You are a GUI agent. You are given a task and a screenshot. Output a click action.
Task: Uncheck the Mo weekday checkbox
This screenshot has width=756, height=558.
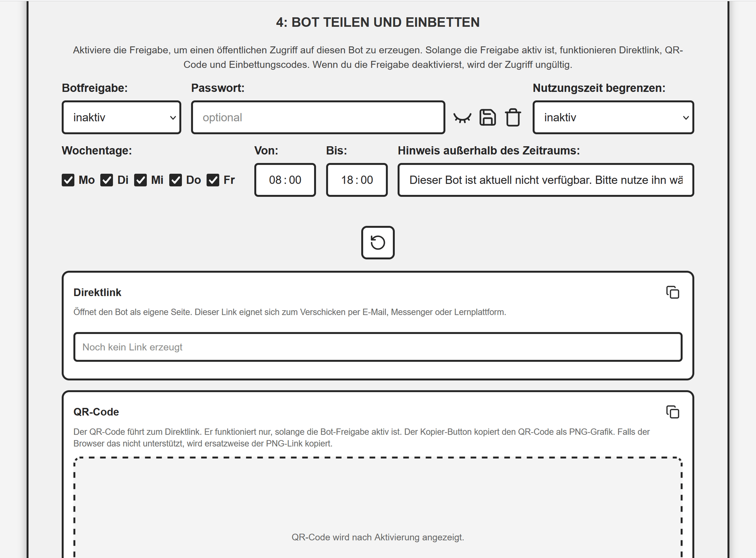pos(68,180)
